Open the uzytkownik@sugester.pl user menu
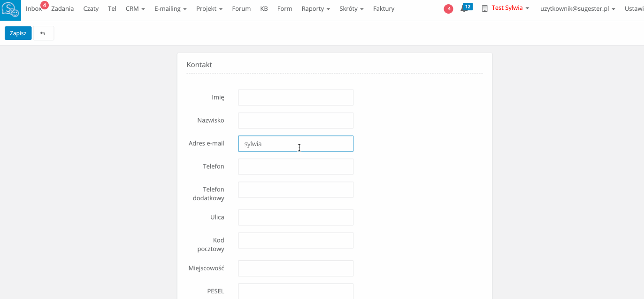This screenshot has height=299, width=644. coord(577,9)
